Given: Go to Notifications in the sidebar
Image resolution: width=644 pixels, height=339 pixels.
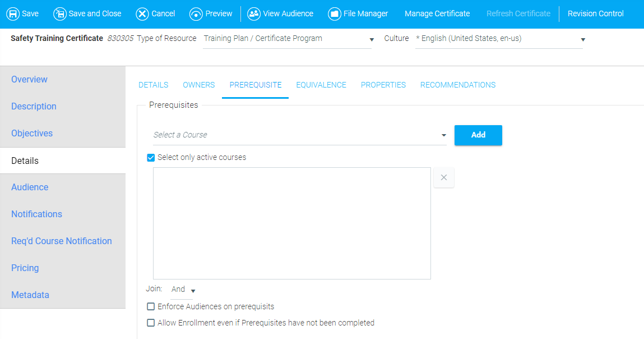Looking at the screenshot, I should coord(36,214).
